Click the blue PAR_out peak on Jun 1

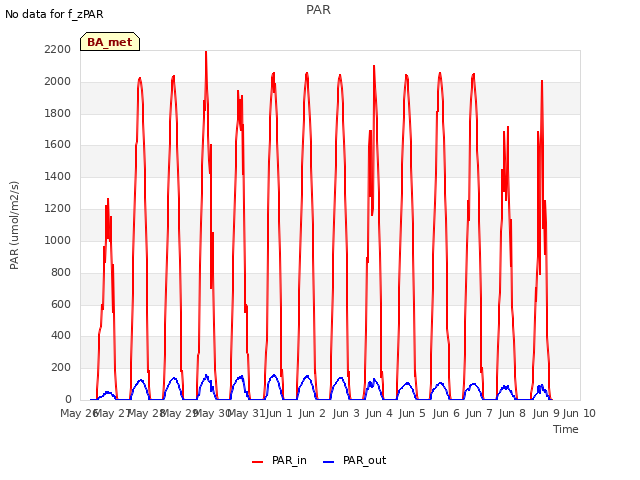(x=273, y=375)
